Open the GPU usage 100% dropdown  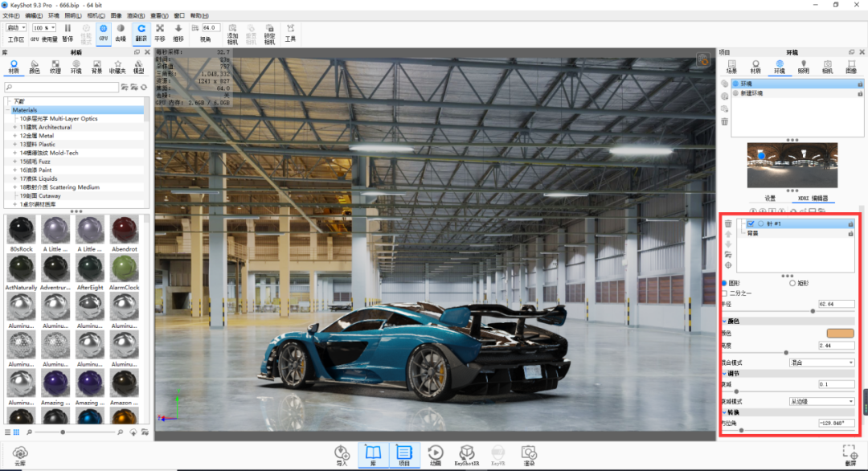[x=43, y=27]
